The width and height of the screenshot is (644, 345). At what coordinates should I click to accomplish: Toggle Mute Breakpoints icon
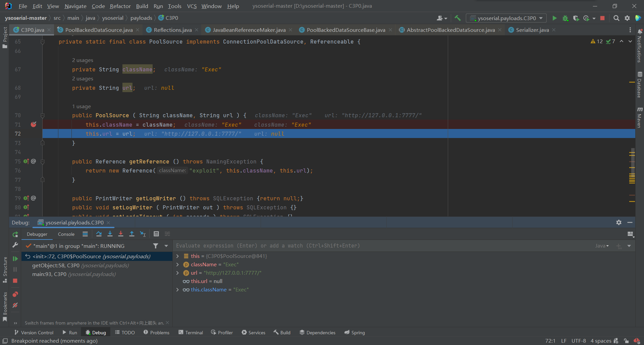[x=15, y=305]
